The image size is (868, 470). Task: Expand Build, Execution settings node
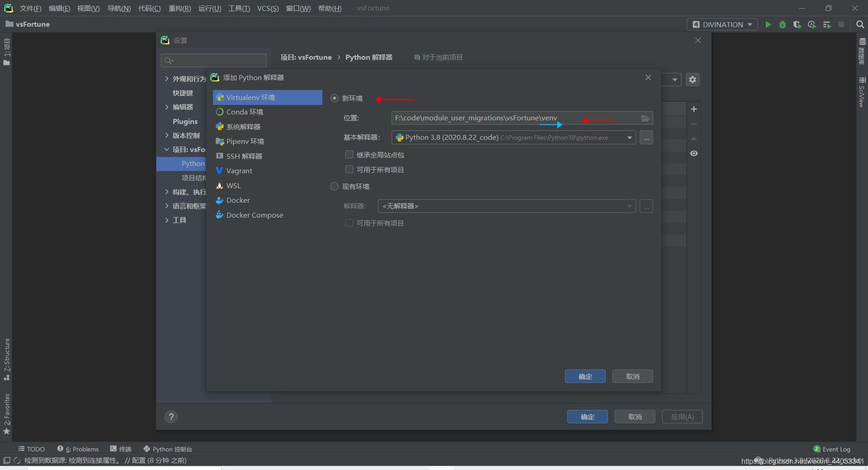[x=167, y=192]
